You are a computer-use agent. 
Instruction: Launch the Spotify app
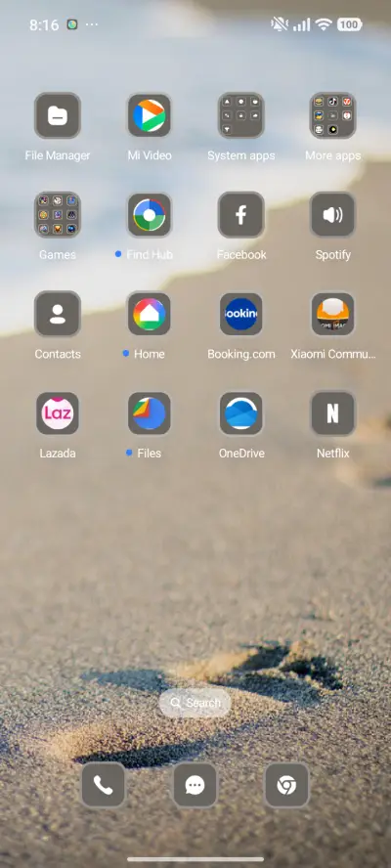(333, 215)
